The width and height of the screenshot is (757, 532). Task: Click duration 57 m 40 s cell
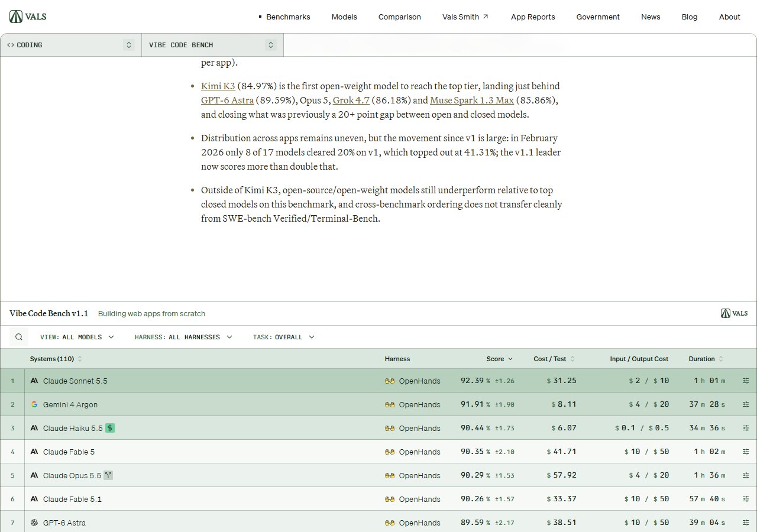[x=707, y=499]
